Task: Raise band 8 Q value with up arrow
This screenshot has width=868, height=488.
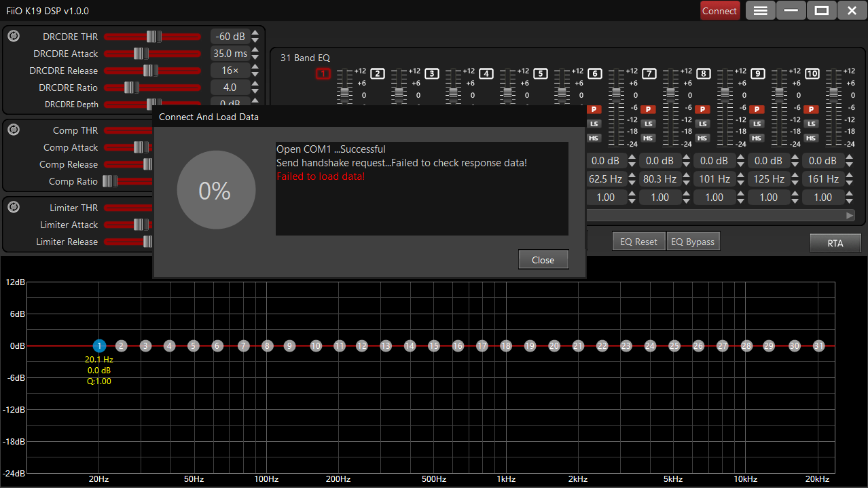Action: click(741, 194)
